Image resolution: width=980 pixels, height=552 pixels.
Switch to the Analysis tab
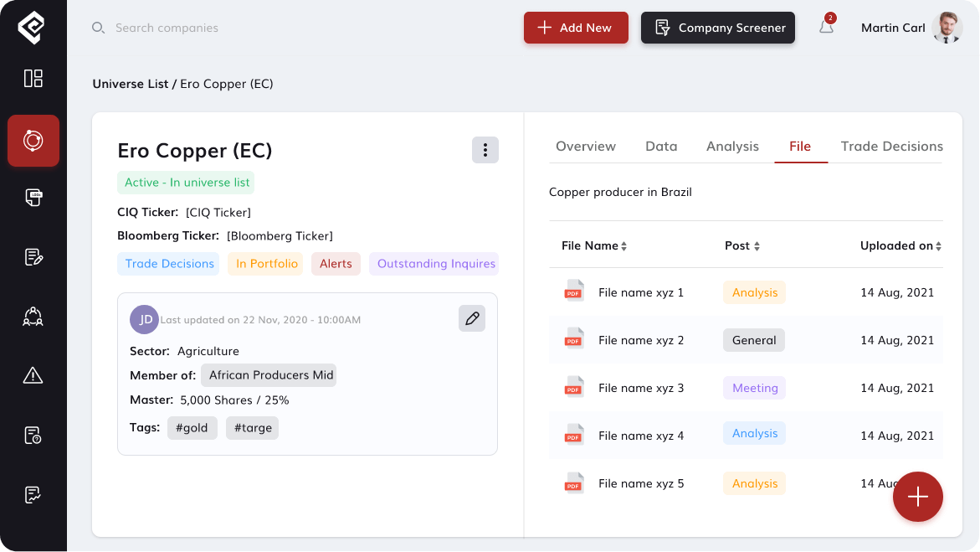(732, 147)
